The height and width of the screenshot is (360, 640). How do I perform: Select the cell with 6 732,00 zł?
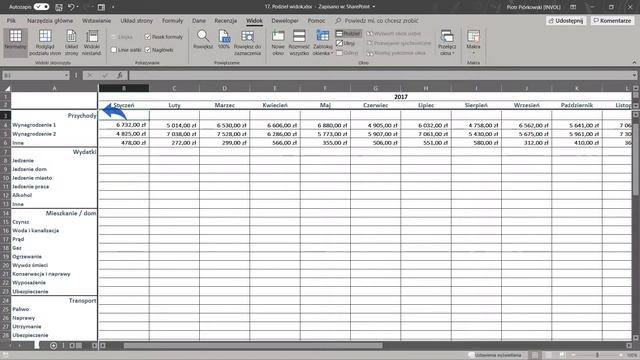tap(124, 125)
